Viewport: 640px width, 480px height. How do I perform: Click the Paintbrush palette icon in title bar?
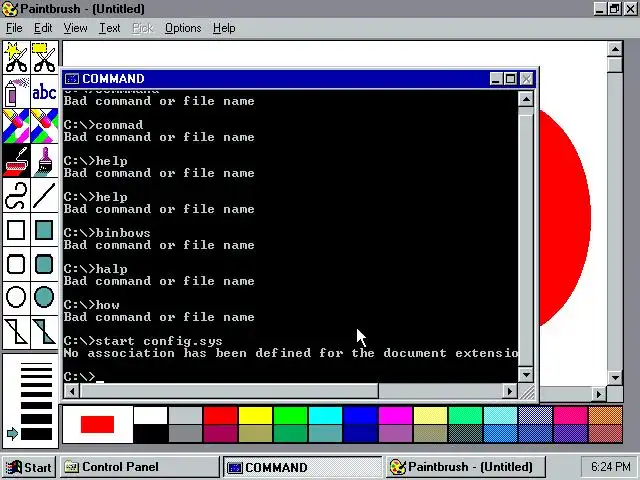click(x=10, y=9)
